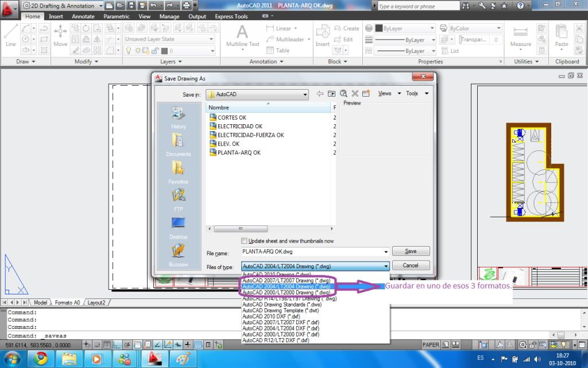The image size is (588, 368).
Task: Expand the File name dropdown arrow
Action: (x=385, y=252)
